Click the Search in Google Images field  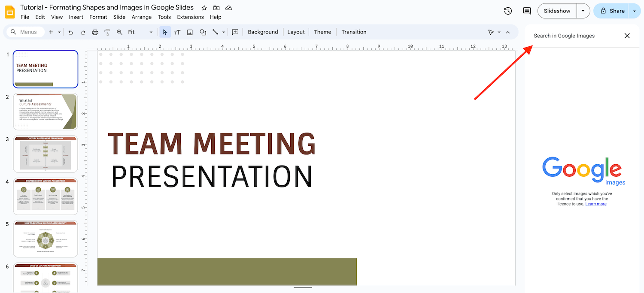click(x=575, y=36)
